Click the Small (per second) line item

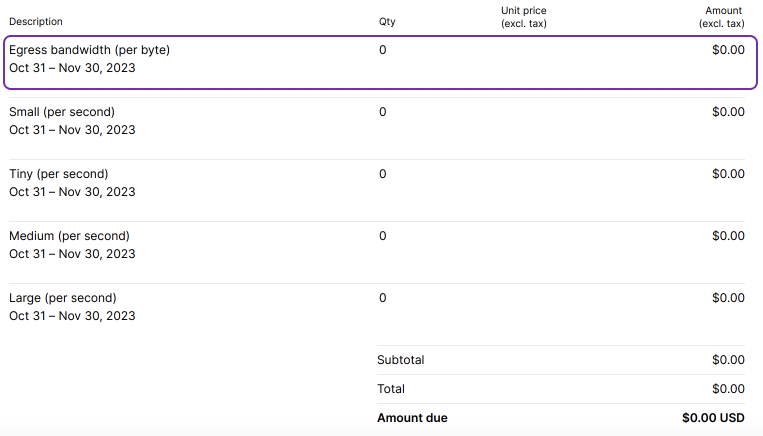[x=62, y=112]
